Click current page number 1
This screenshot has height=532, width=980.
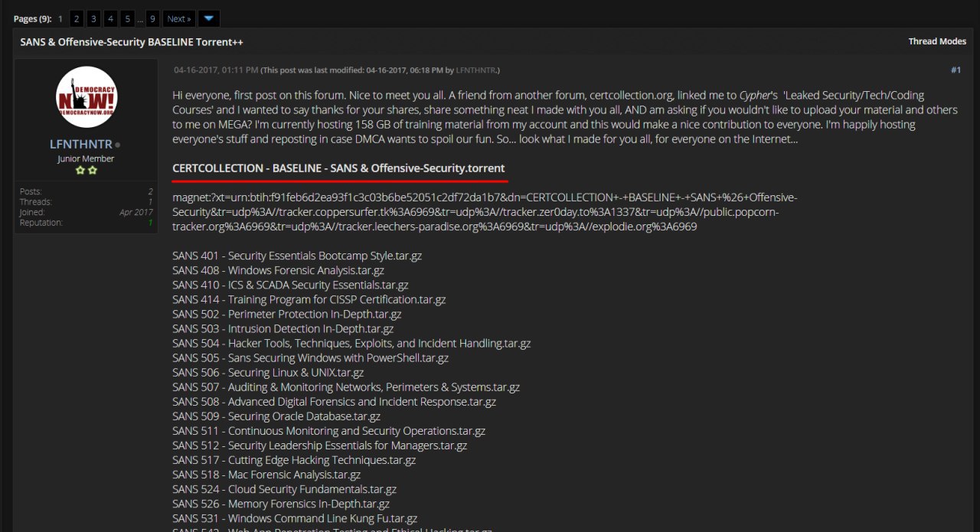(x=60, y=18)
